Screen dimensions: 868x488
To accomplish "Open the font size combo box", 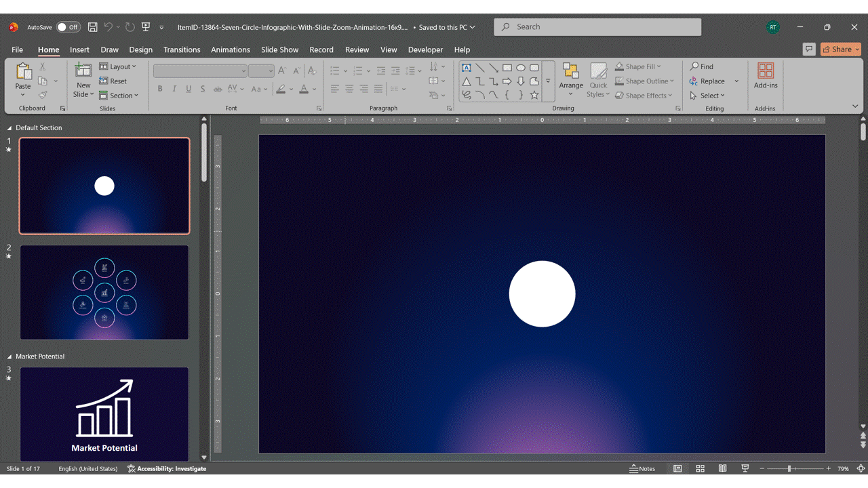I will coord(261,70).
